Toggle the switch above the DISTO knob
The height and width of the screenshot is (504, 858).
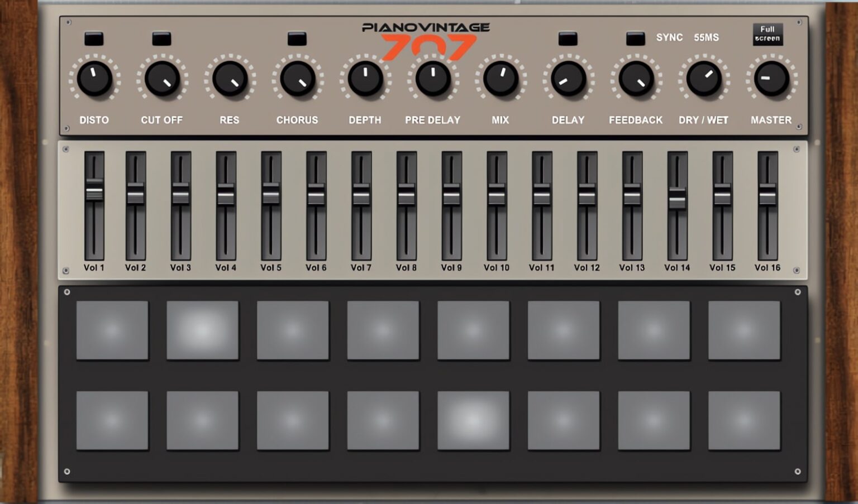(94, 39)
